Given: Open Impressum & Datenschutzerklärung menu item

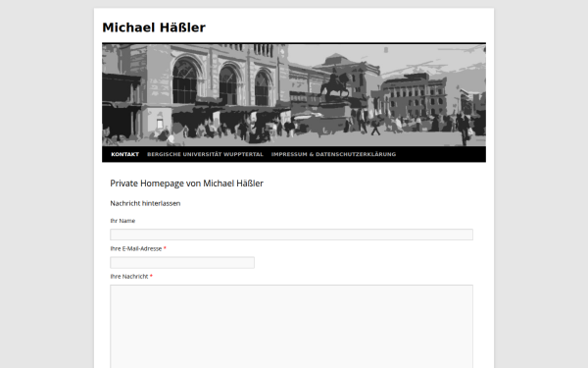Looking at the screenshot, I should (333, 154).
